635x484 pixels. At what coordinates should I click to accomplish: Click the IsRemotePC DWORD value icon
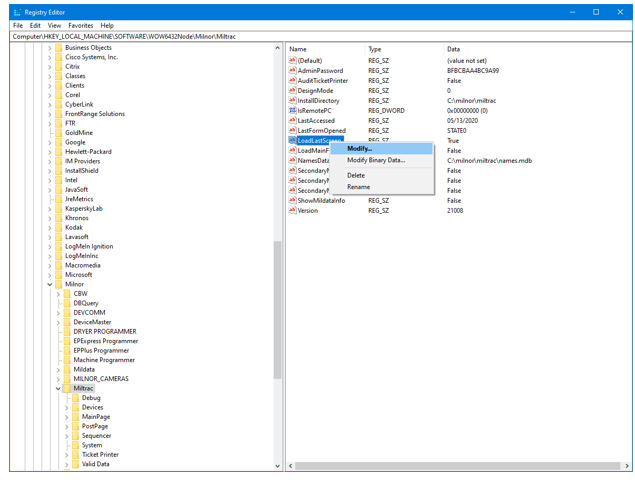click(x=293, y=111)
